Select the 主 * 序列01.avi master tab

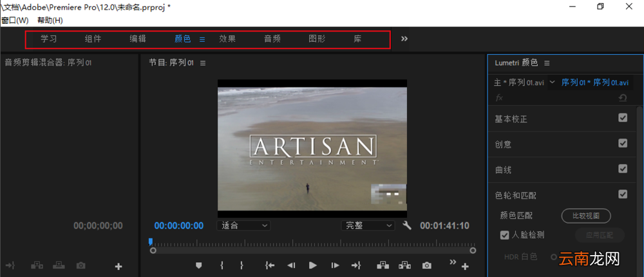click(519, 82)
